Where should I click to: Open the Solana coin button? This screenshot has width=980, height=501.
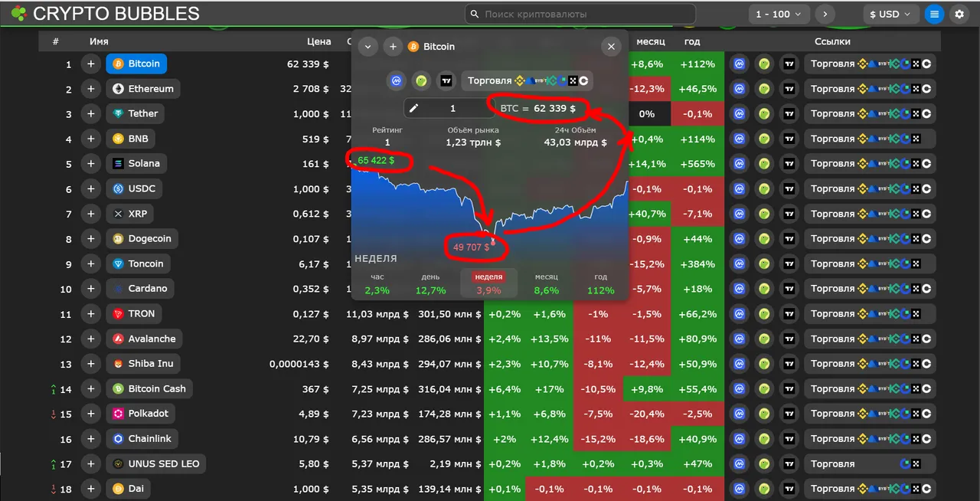(x=136, y=164)
